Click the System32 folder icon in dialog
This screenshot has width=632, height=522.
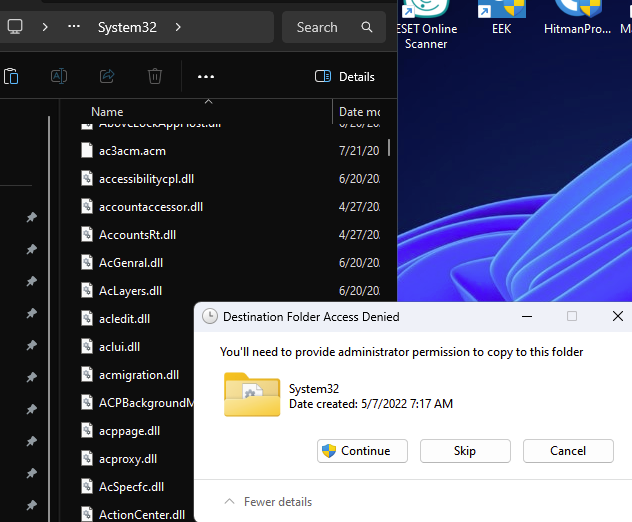(252, 395)
